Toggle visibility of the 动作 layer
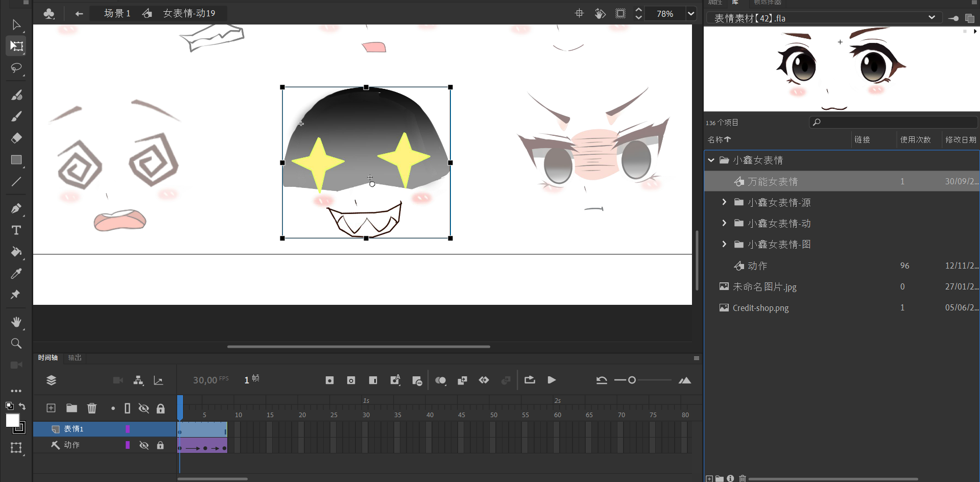980x482 pixels. 144,445
